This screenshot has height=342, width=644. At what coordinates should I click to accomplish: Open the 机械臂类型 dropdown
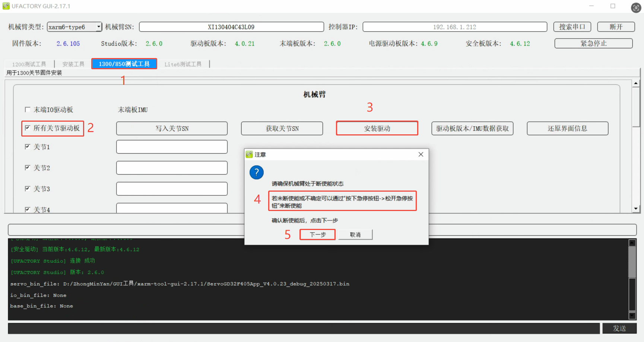tap(99, 27)
